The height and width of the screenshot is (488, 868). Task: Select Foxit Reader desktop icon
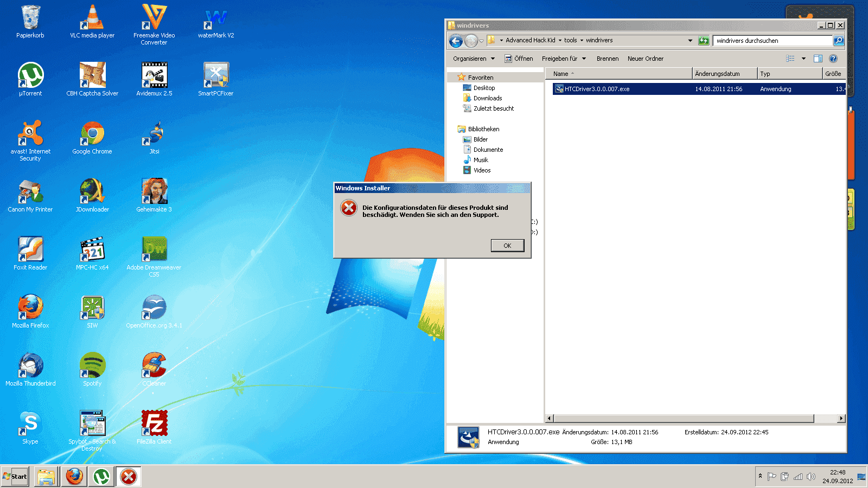pos(30,254)
